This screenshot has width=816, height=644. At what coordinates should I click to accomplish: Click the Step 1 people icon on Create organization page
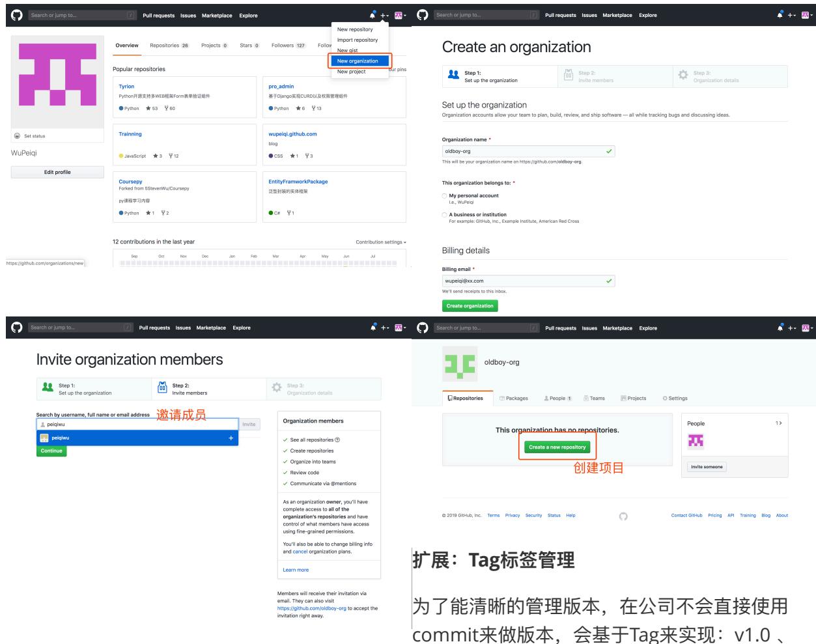[x=454, y=75]
